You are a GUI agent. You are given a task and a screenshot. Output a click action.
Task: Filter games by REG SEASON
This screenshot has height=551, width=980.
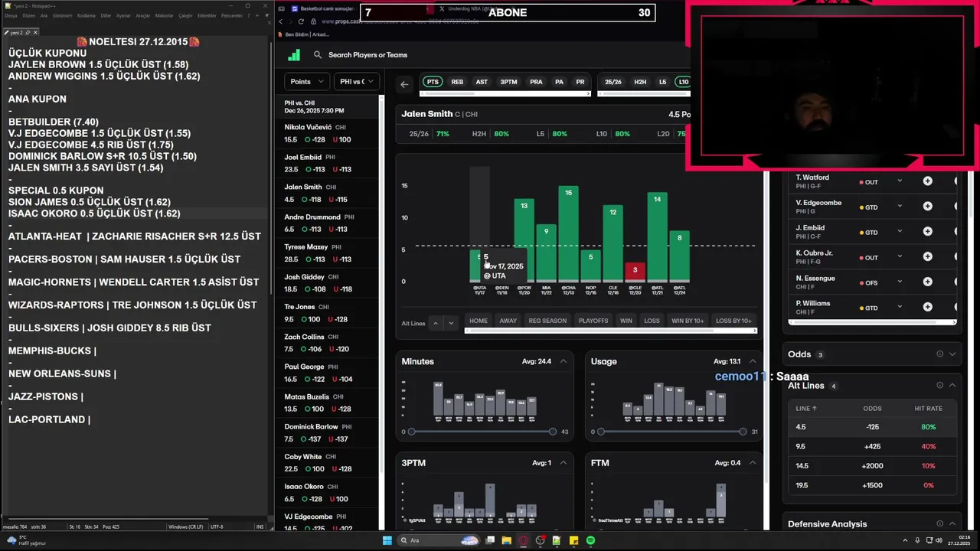pyautogui.click(x=547, y=321)
